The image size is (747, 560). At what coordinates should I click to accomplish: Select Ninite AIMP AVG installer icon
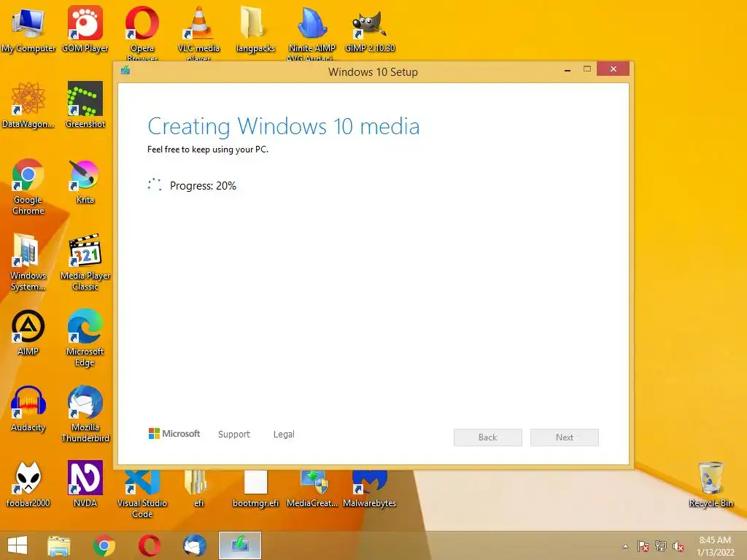click(312, 32)
